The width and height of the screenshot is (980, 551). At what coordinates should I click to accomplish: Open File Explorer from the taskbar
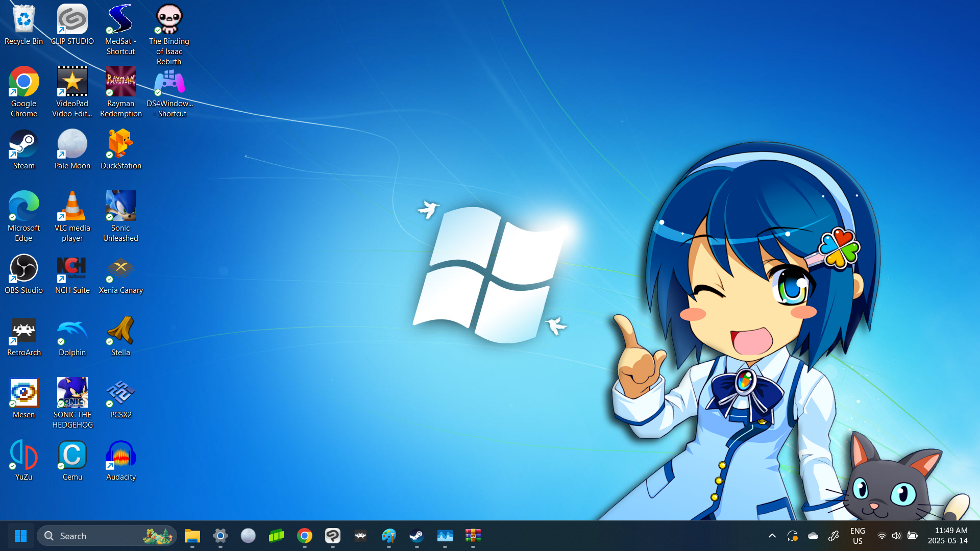click(192, 536)
